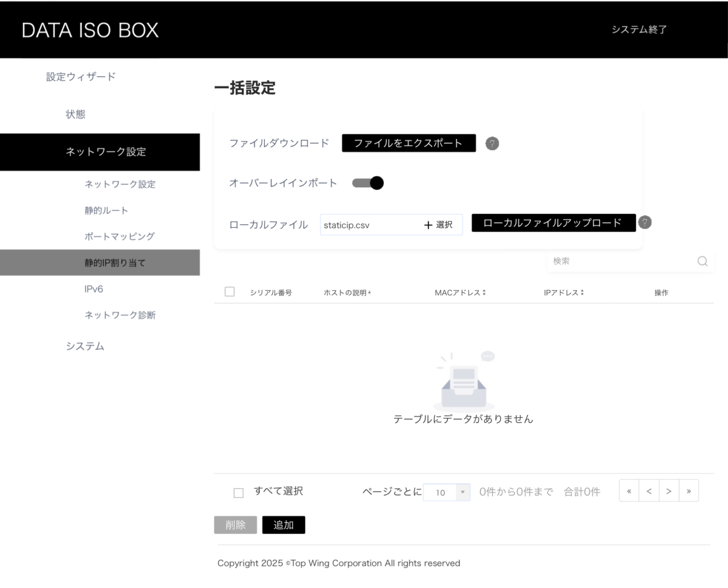Image resolution: width=728 pixels, height=588 pixels.
Task: Click ローカルファイルアップロード button
Action: [553, 223]
